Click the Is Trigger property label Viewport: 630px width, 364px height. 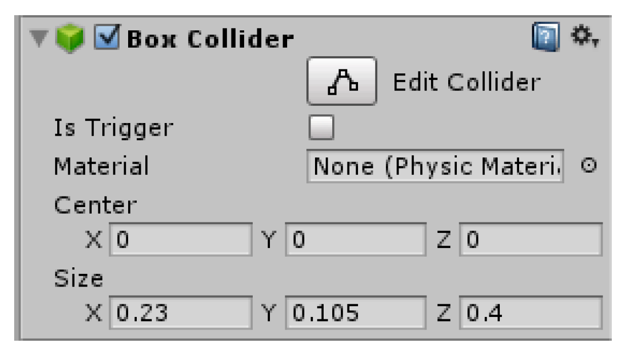point(113,128)
